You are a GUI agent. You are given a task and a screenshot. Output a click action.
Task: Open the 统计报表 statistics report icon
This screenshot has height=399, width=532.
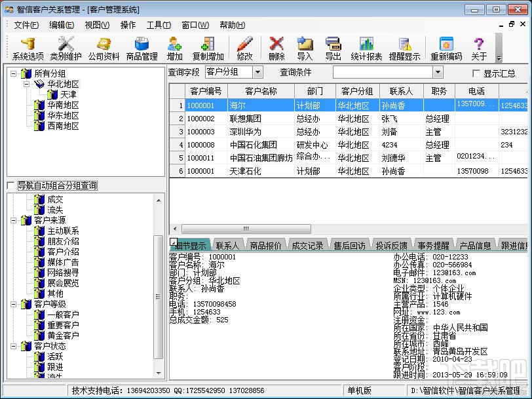pos(366,48)
